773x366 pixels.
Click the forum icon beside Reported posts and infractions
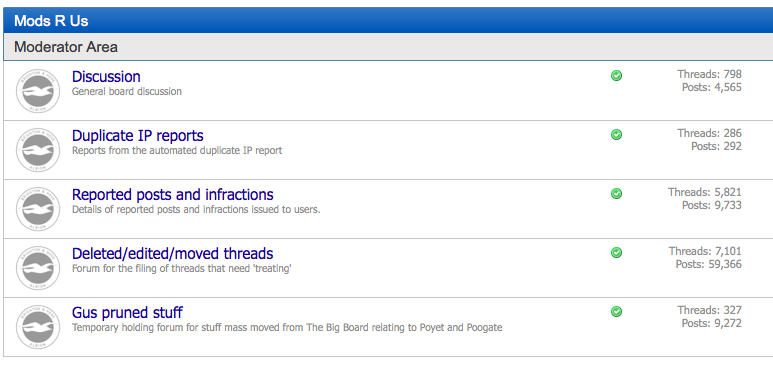pos(38,209)
